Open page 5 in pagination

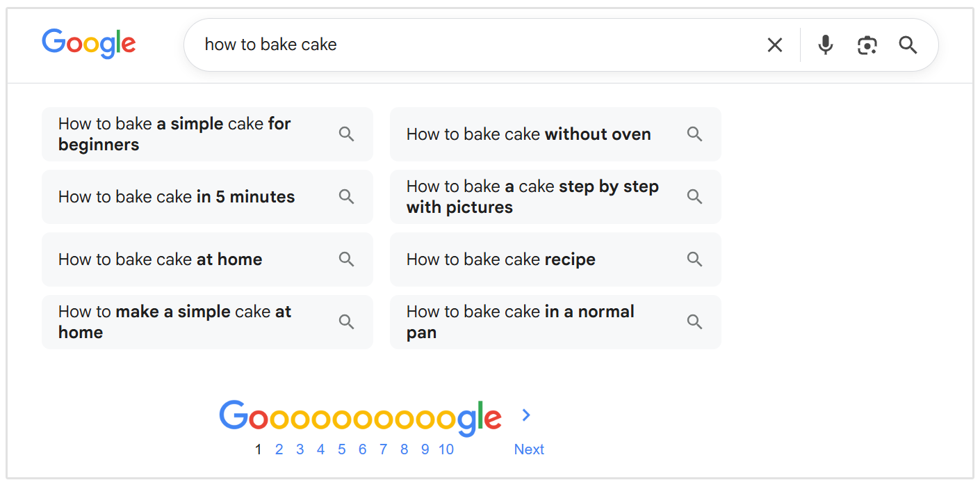click(x=341, y=449)
